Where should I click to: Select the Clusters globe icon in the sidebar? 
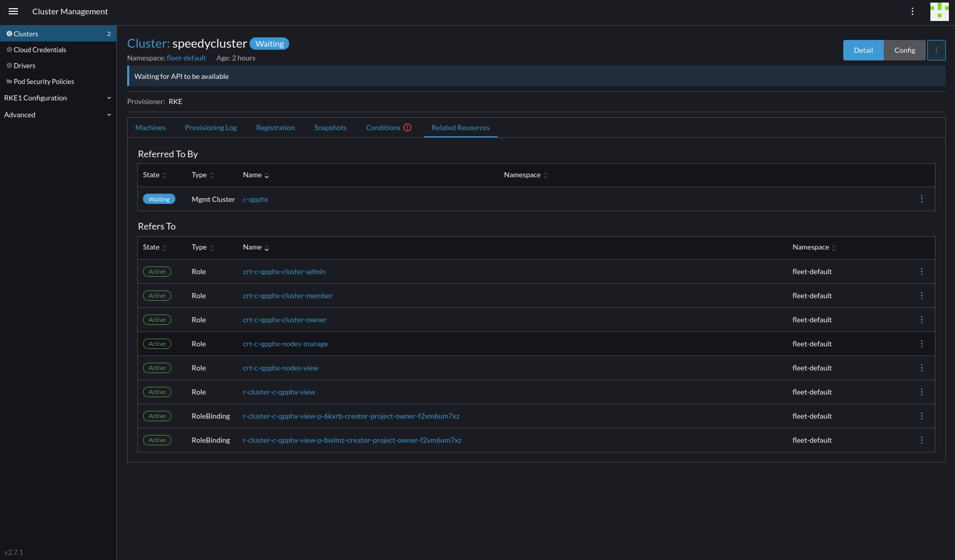pos(9,33)
